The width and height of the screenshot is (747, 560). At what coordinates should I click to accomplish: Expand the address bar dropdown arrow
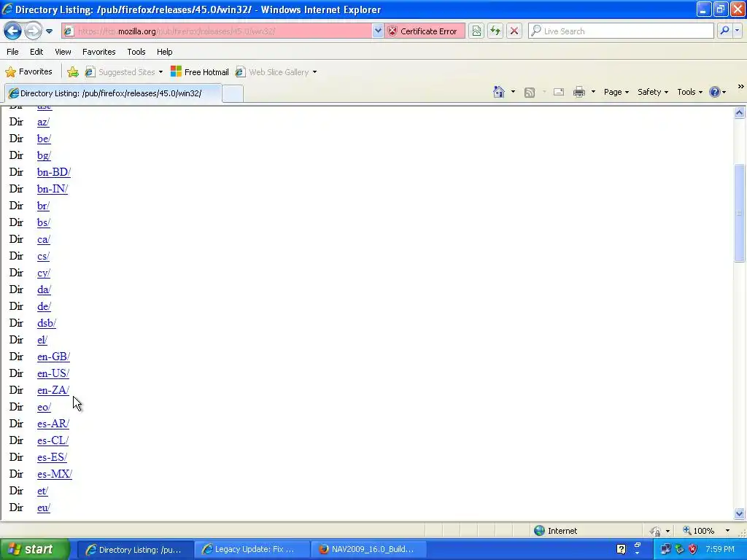click(378, 31)
